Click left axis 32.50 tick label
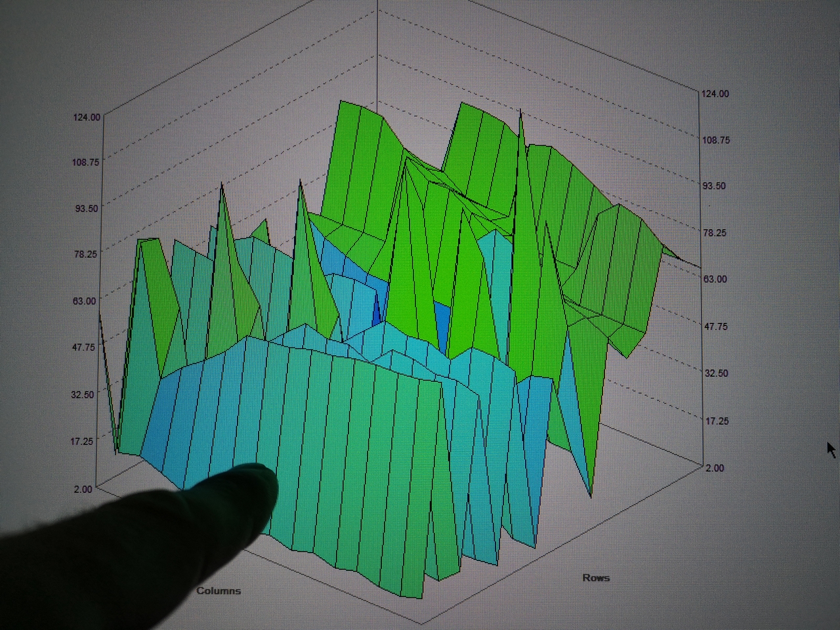Viewport: 840px width, 630px height. (x=83, y=394)
